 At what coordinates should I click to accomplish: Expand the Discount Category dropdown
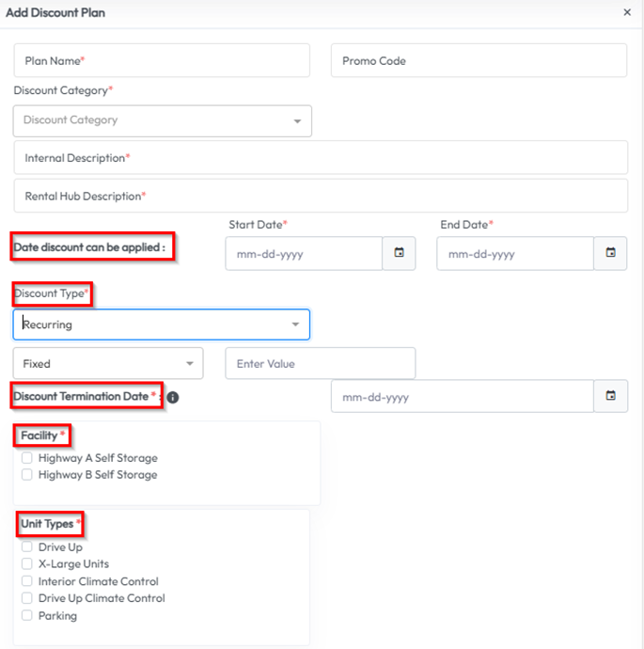[x=162, y=120]
